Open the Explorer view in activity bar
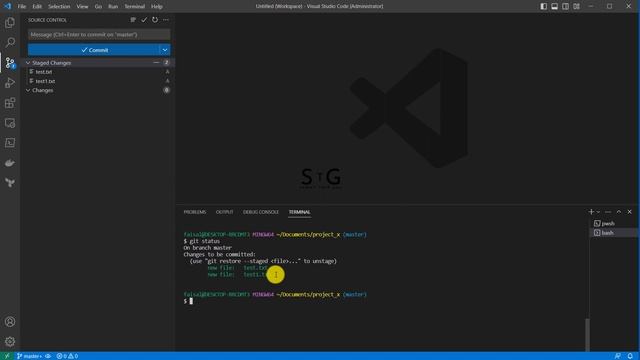The height and width of the screenshot is (360, 640). (10, 22)
